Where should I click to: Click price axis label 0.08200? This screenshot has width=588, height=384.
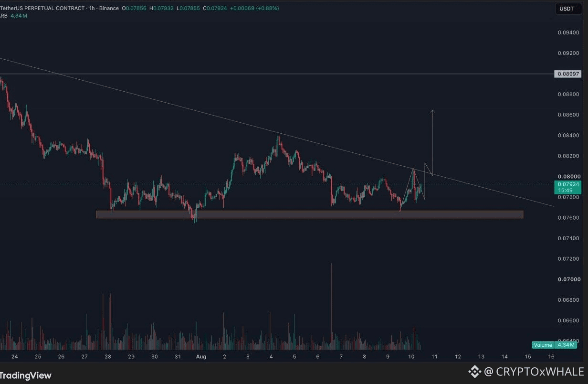tap(568, 156)
